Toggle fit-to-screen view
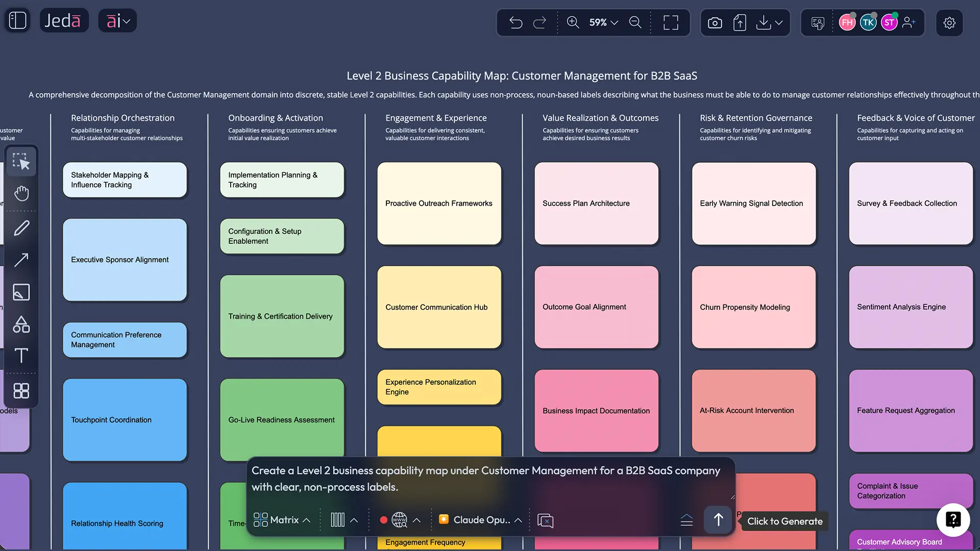The image size is (980, 551). point(671,22)
